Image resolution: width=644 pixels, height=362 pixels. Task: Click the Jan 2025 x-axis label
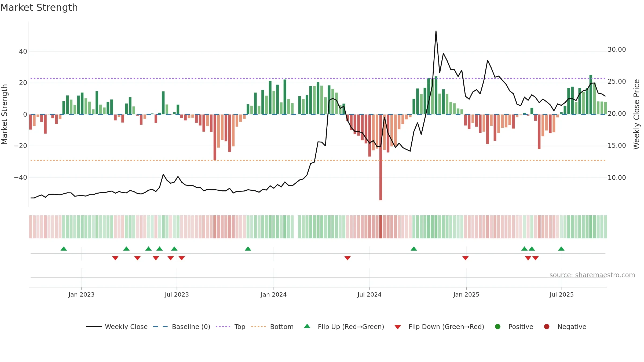click(x=466, y=294)
